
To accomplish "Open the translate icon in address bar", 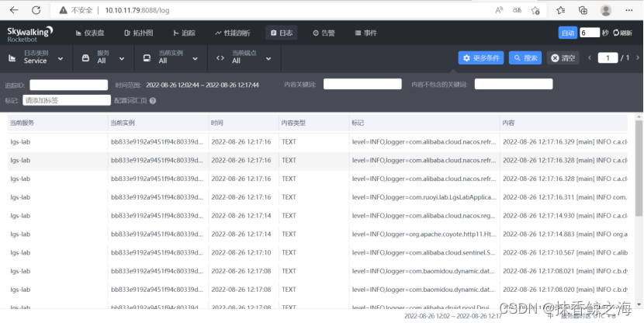I will tap(517, 10).
